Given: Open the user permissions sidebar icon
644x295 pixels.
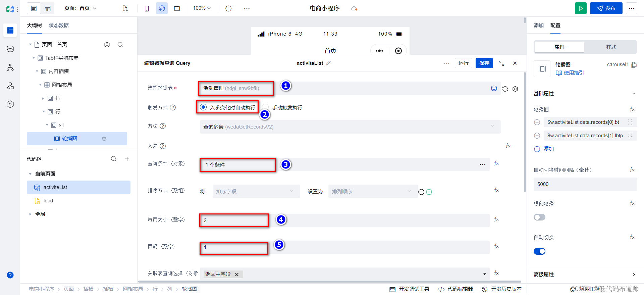Looking at the screenshot, I should pos(10,86).
